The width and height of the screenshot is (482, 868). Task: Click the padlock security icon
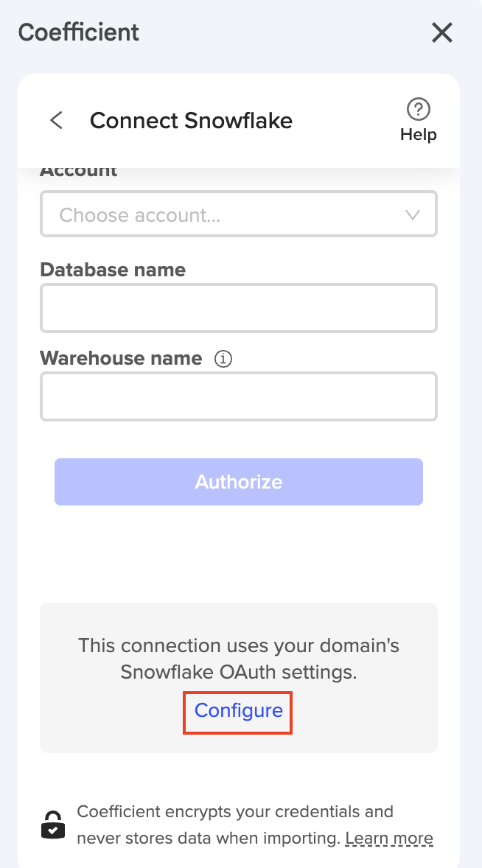[53, 825]
